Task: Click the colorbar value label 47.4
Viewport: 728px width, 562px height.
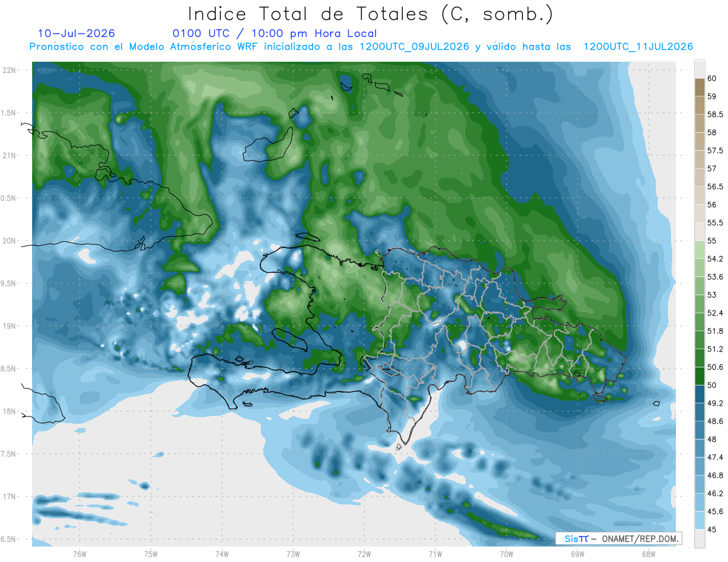Action: pyautogui.click(x=715, y=457)
